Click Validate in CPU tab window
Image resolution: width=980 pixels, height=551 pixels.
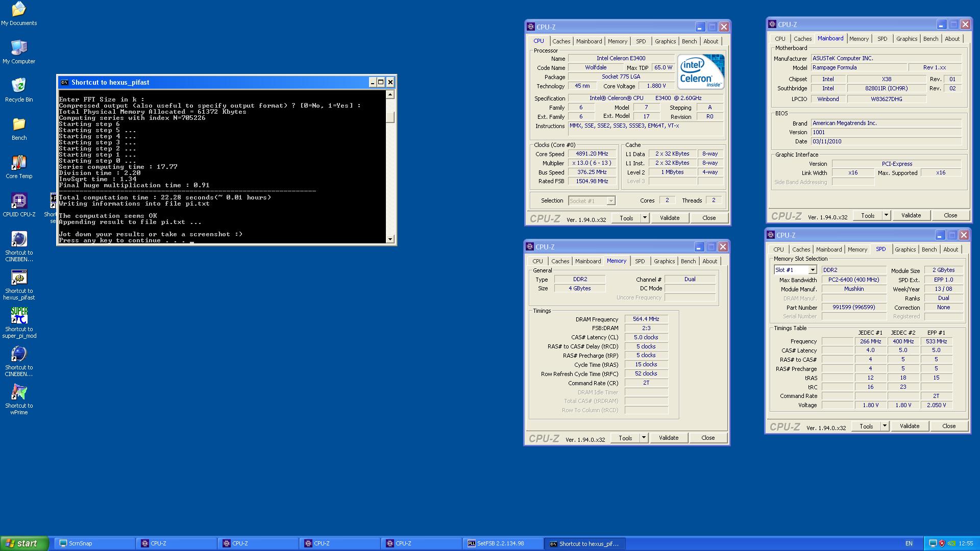click(x=670, y=218)
